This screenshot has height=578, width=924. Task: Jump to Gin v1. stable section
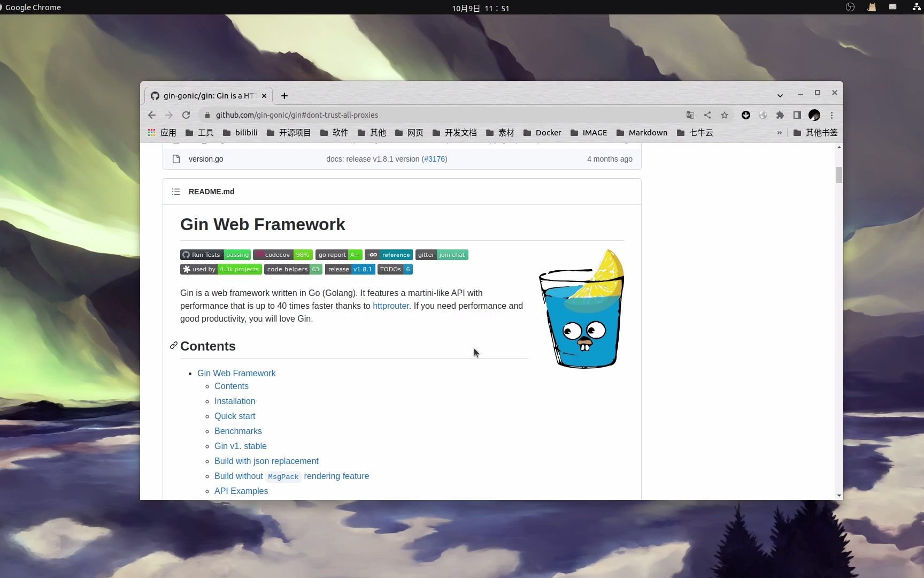click(x=241, y=446)
